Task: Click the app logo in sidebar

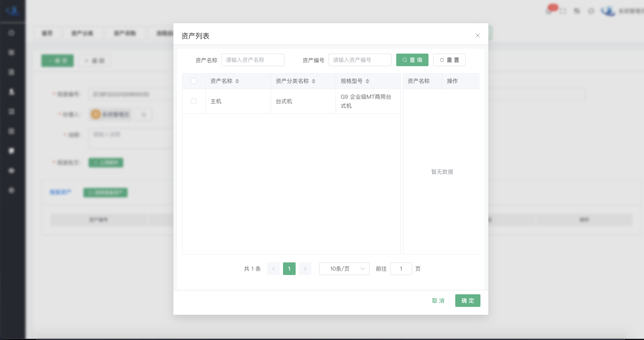Action: pyautogui.click(x=13, y=11)
